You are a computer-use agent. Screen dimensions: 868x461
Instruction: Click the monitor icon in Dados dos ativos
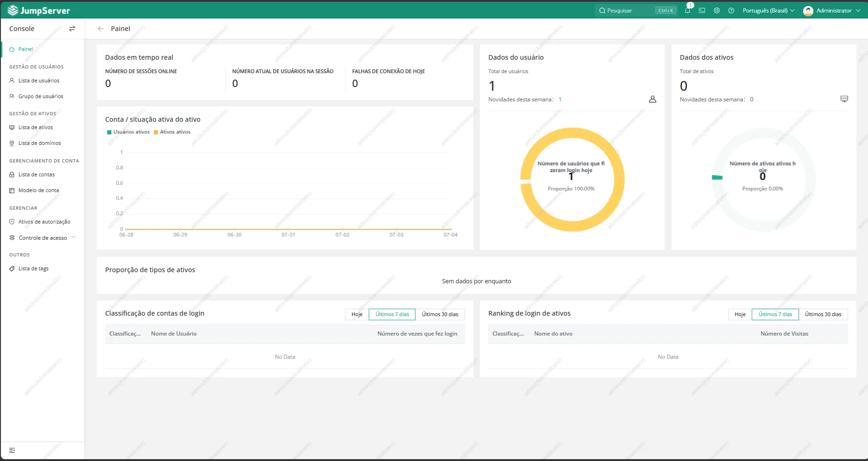(844, 99)
